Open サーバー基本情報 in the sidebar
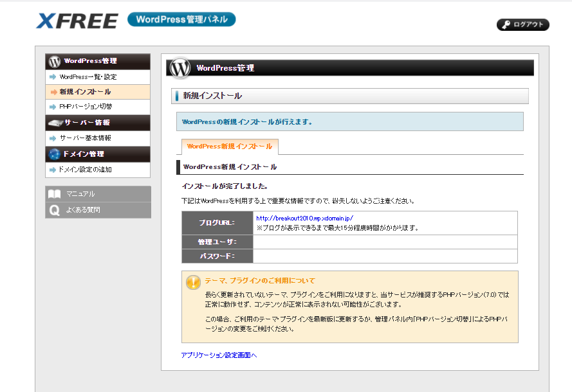This screenshot has height=392, width=572. click(98, 138)
